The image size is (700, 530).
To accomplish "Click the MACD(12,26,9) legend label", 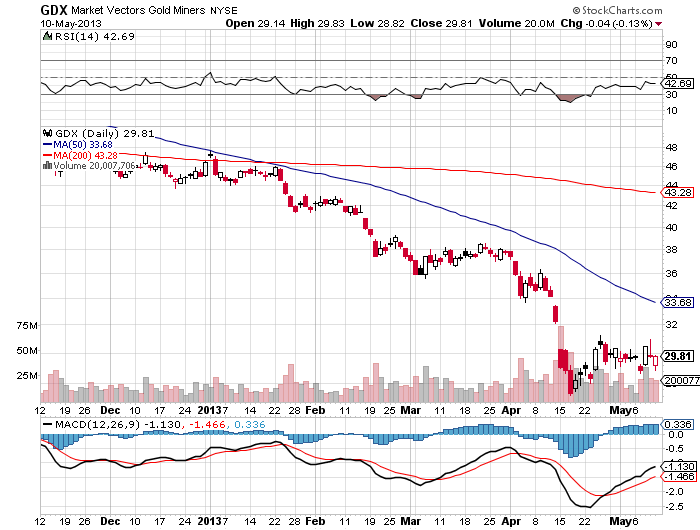I will (x=98, y=424).
